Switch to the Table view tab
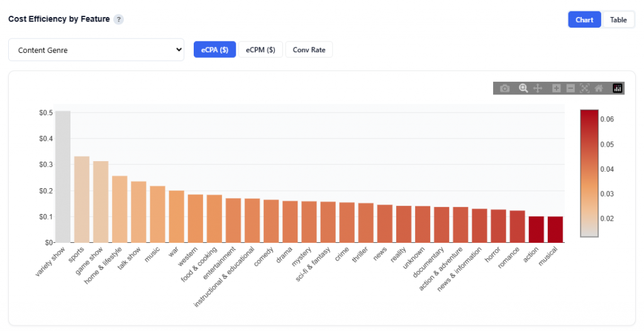Image resolution: width=644 pixels, height=331 pixels. tap(618, 20)
